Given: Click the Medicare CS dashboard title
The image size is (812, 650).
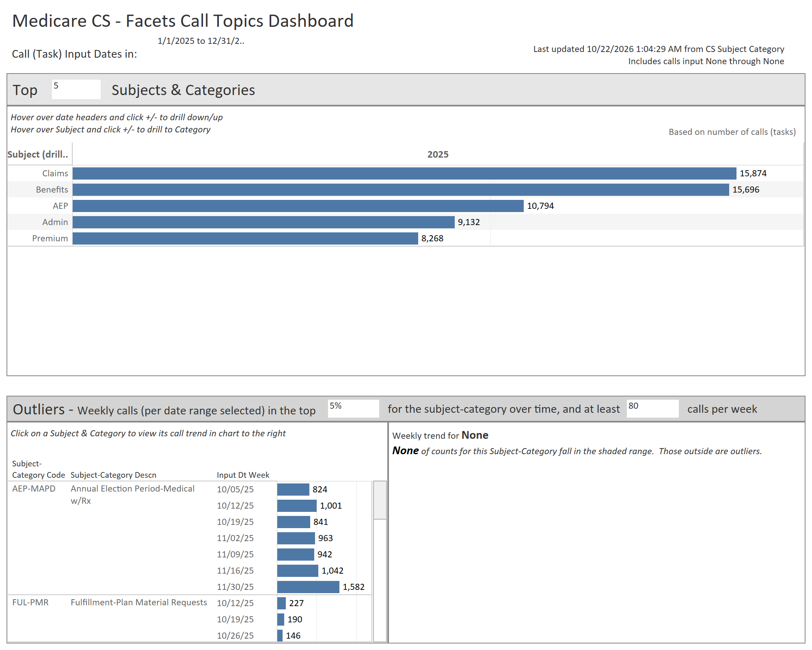Looking at the screenshot, I should pos(183,21).
